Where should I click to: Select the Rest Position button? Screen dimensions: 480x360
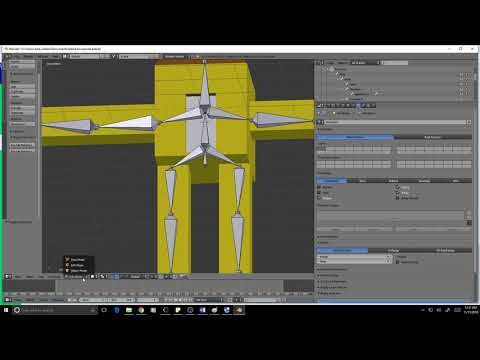click(433, 137)
